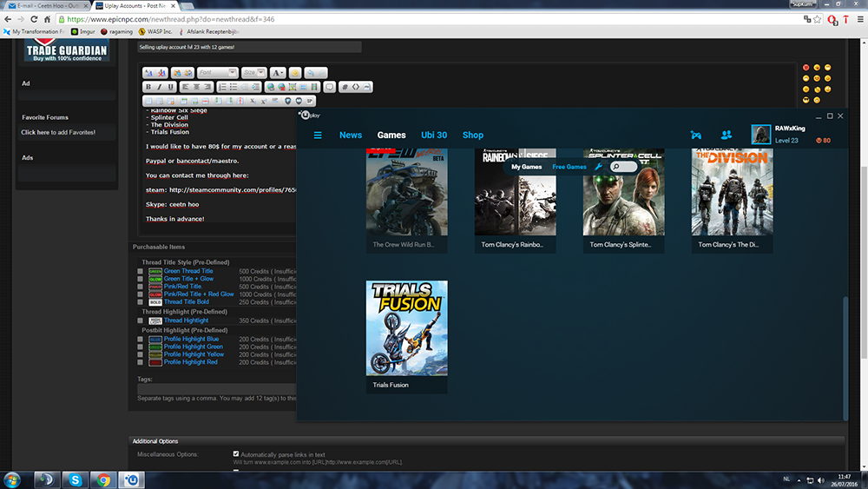The height and width of the screenshot is (489, 868).
Task: Uncheck Automatically parse links in text
Action: coord(236,453)
